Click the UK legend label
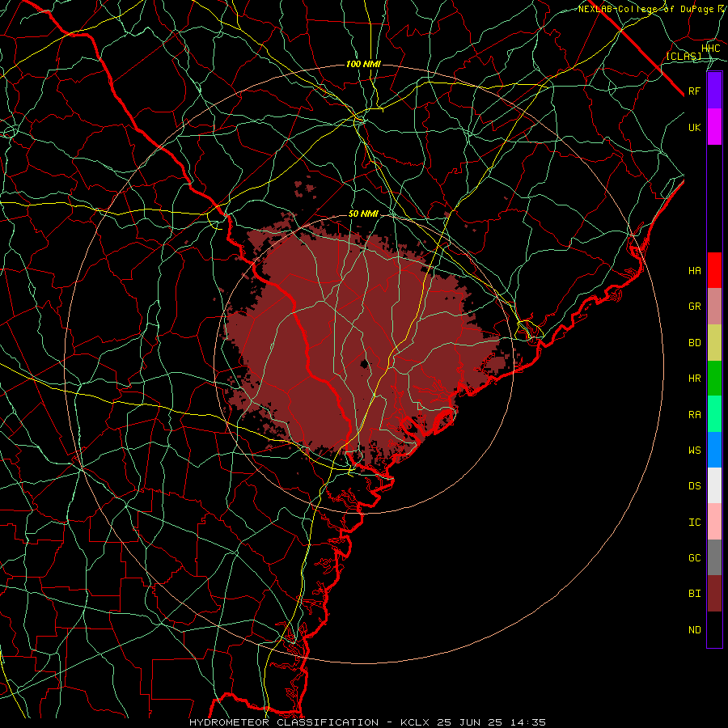The width and height of the screenshot is (728, 728). pos(694,127)
